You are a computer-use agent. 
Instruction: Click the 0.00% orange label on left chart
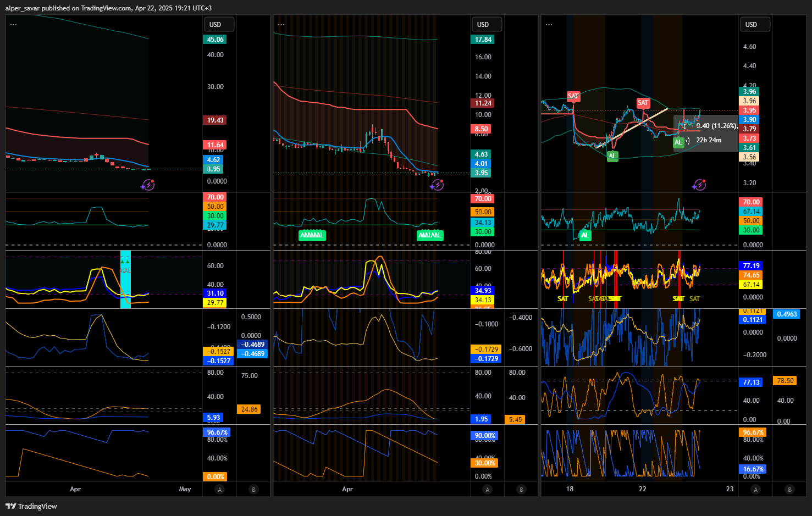pyautogui.click(x=216, y=477)
